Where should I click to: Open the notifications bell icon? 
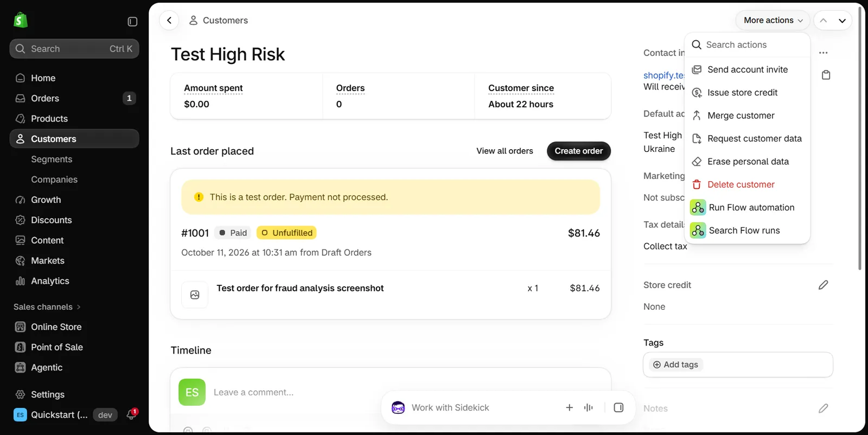click(x=131, y=415)
